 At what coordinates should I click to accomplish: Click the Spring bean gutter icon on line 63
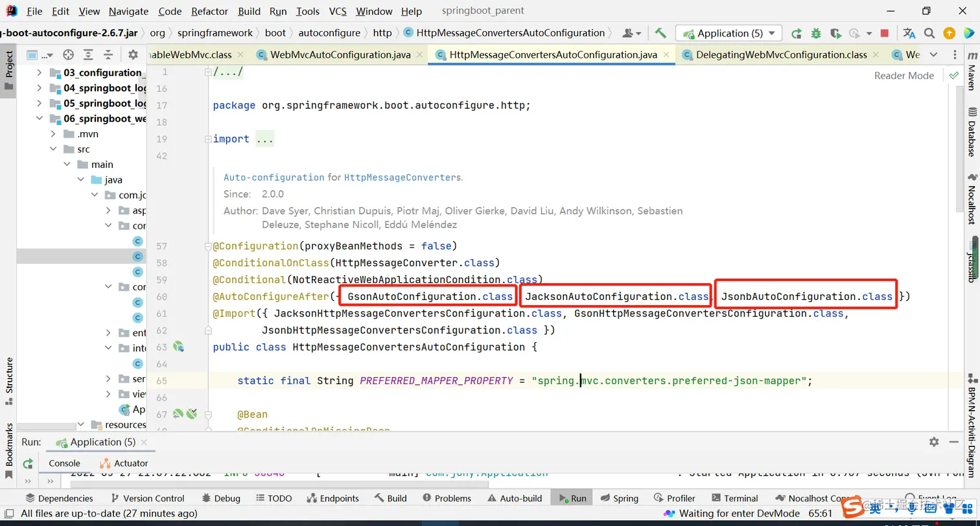coord(178,347)
